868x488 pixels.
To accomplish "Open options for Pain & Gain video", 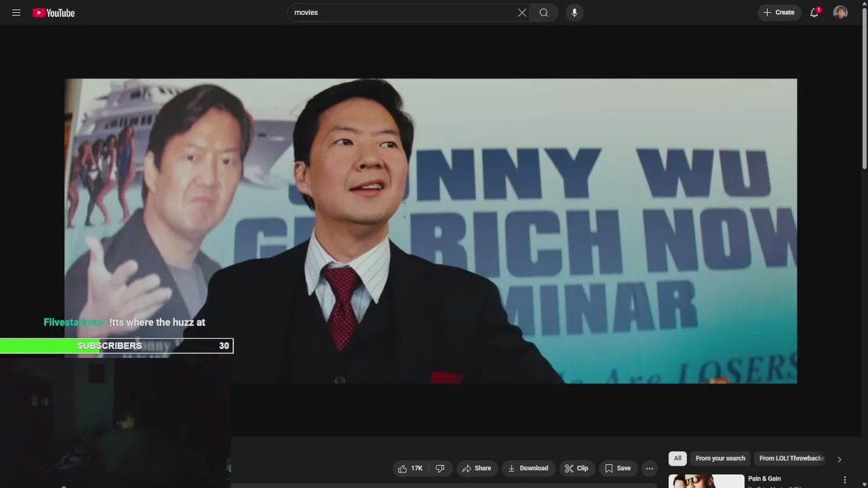I will (844, 480).
